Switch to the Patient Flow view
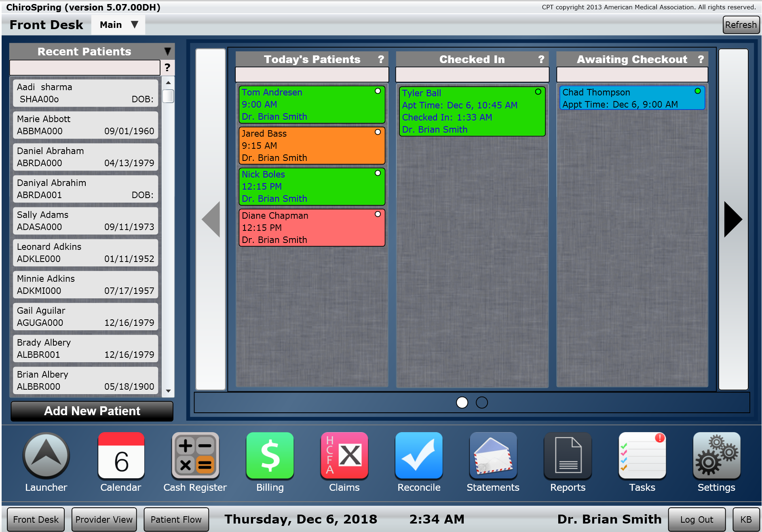The width and height of the screenshot is (762, 532). pos(176,519)
